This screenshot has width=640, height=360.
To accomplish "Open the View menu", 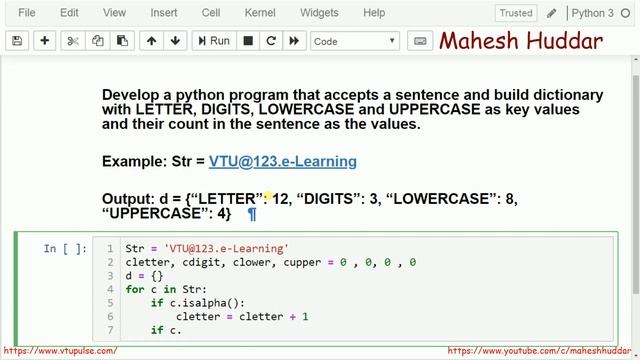I will 114,13.
